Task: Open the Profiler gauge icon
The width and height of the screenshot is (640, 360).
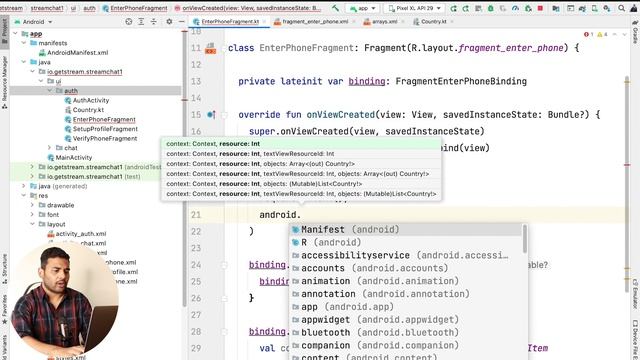Action: [x=516, y=8]
